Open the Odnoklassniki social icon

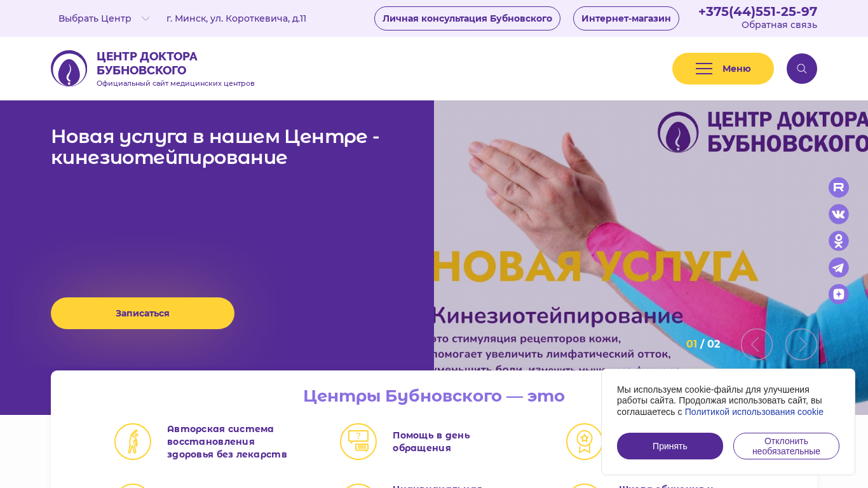[839, 241]
